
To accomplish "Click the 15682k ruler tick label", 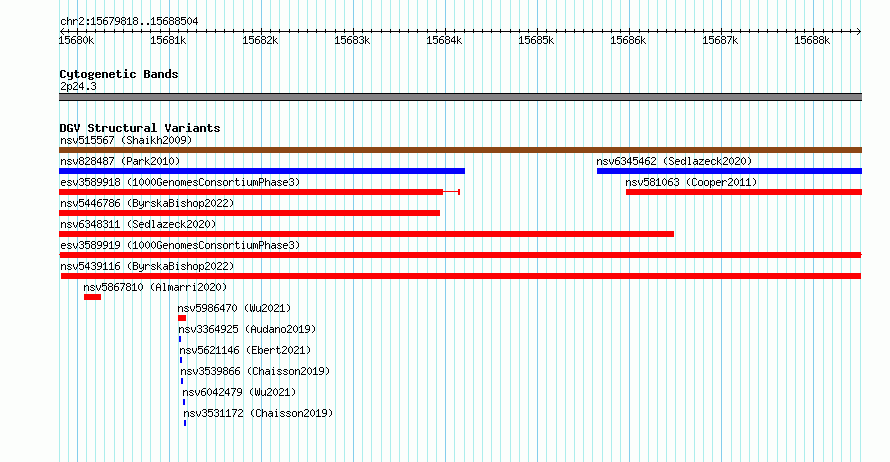I will [260, 40].
